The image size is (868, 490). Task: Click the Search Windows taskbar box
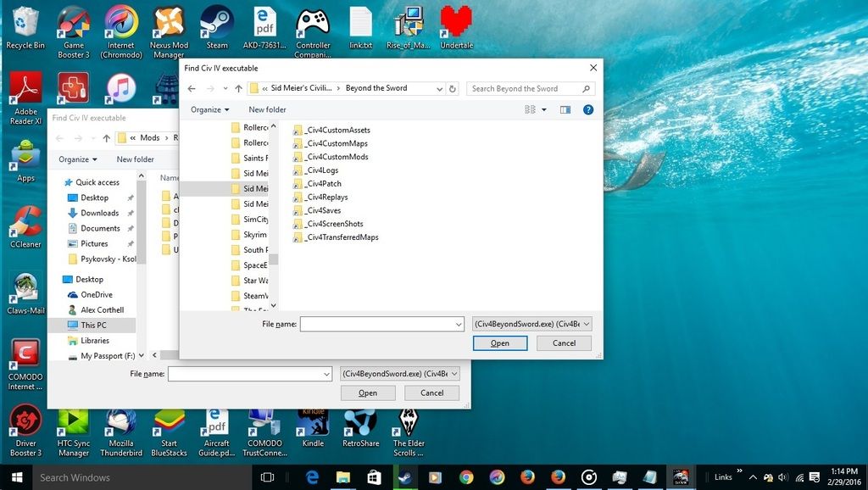tap(142, 477)
